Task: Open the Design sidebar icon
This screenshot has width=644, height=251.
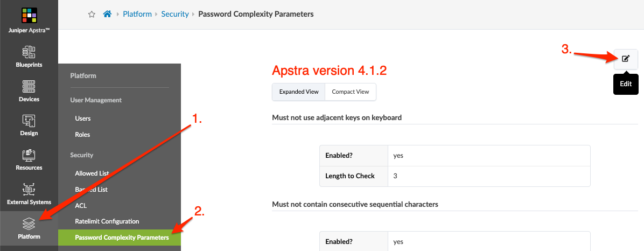Action: point(29,121)
